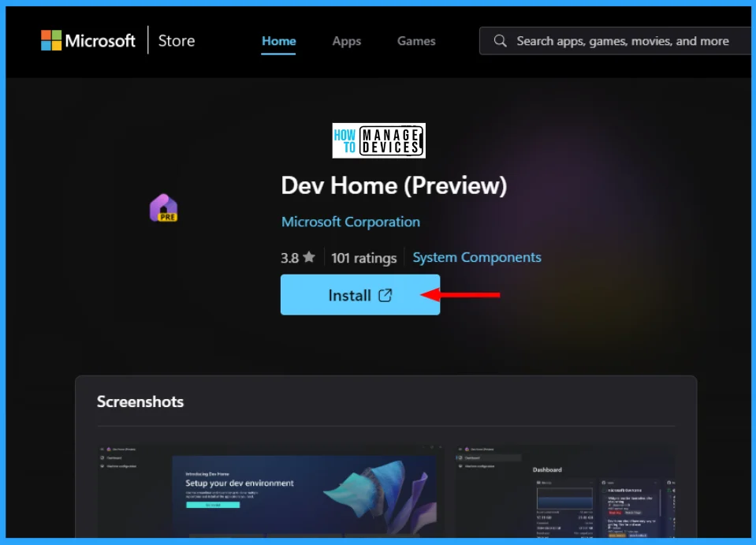Image resolution: width=756 pixels, height=545 pixels.
Task: Open the Games tab
Action: (416, 41)
